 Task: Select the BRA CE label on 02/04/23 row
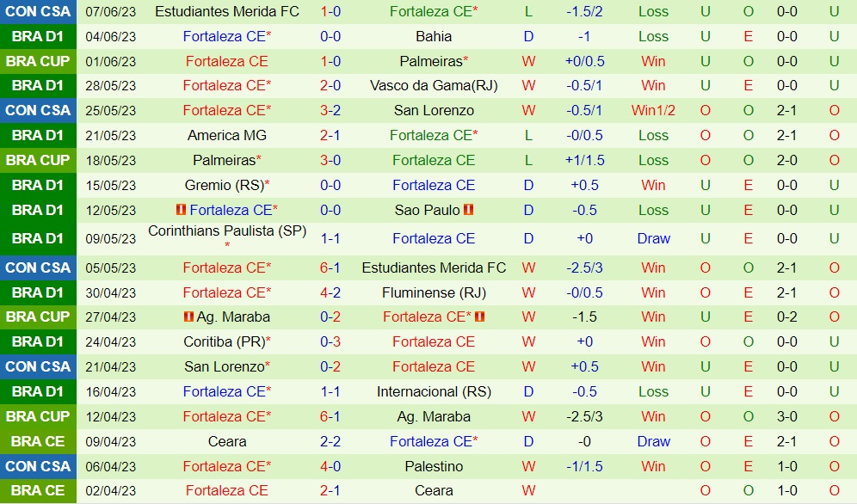(x=38, y=490)
